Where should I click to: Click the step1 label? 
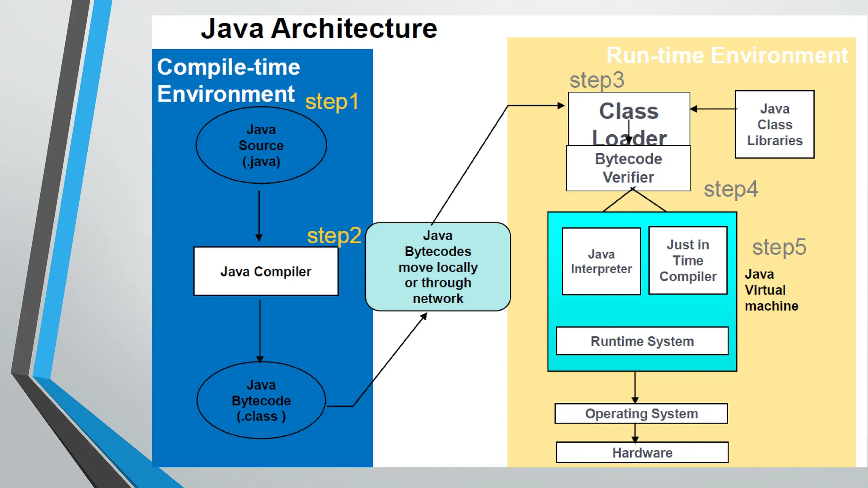click(332, 102)
